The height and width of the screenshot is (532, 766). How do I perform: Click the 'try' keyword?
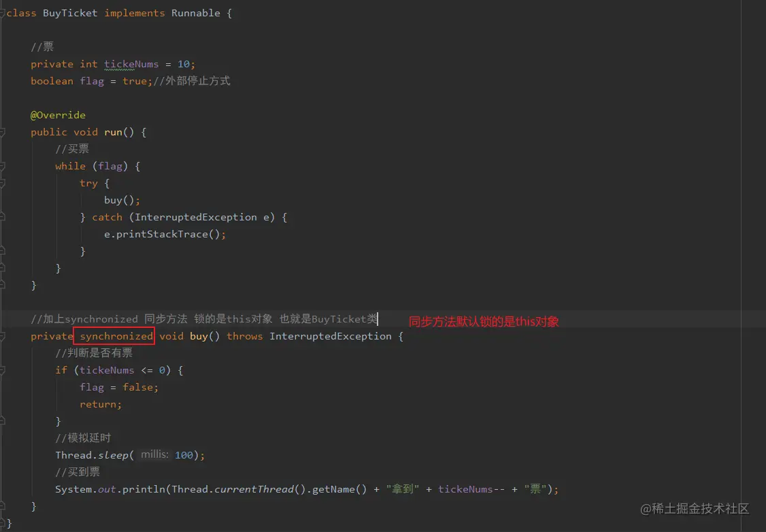click(88, 183)
